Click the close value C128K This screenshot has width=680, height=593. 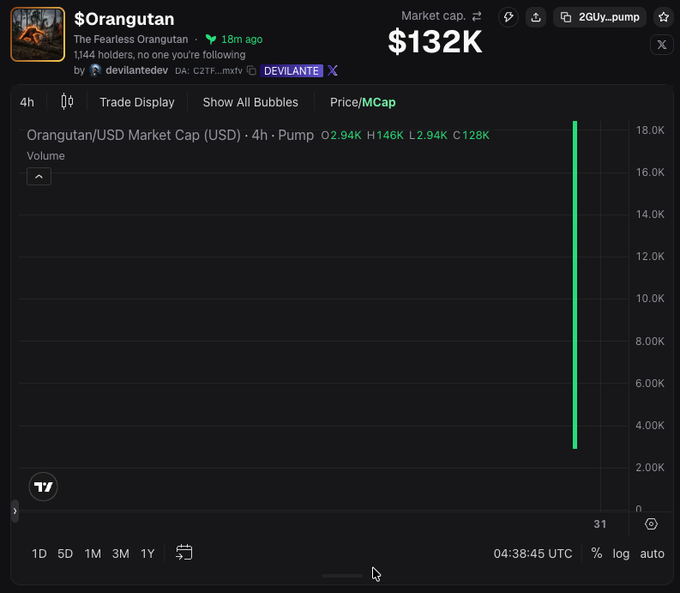pos(471,135)
